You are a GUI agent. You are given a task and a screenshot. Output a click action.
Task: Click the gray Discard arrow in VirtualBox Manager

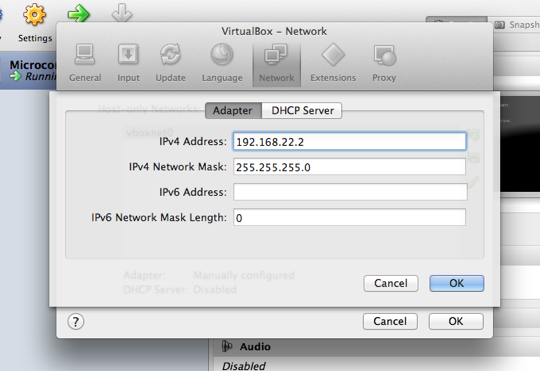pos(122,13)
